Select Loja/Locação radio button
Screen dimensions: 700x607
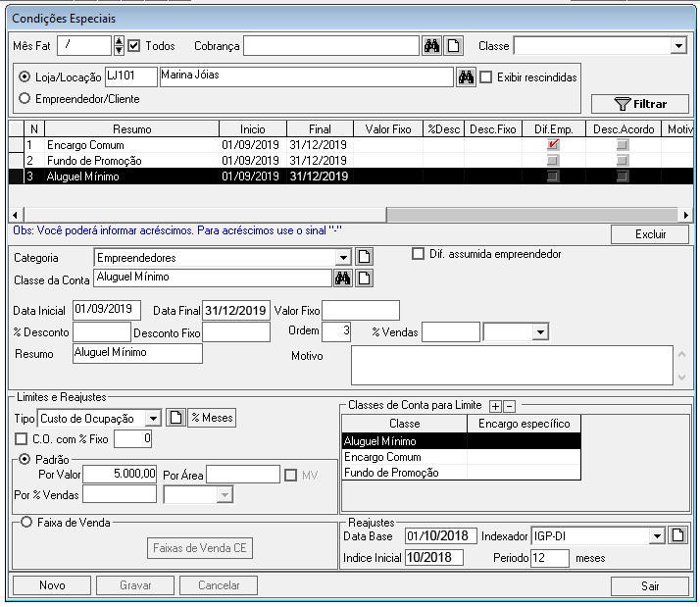(25, 76)
